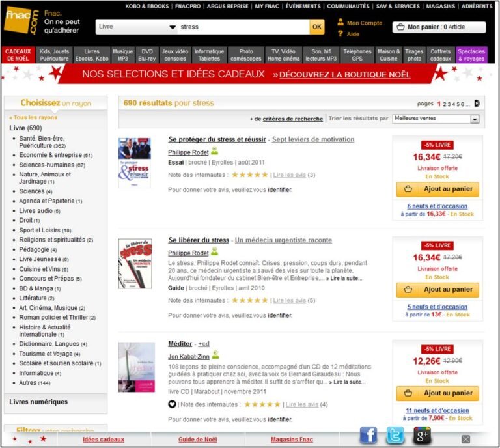Filter by Economie & entreprise
This screenshot has width=500, height=448.
56,155
